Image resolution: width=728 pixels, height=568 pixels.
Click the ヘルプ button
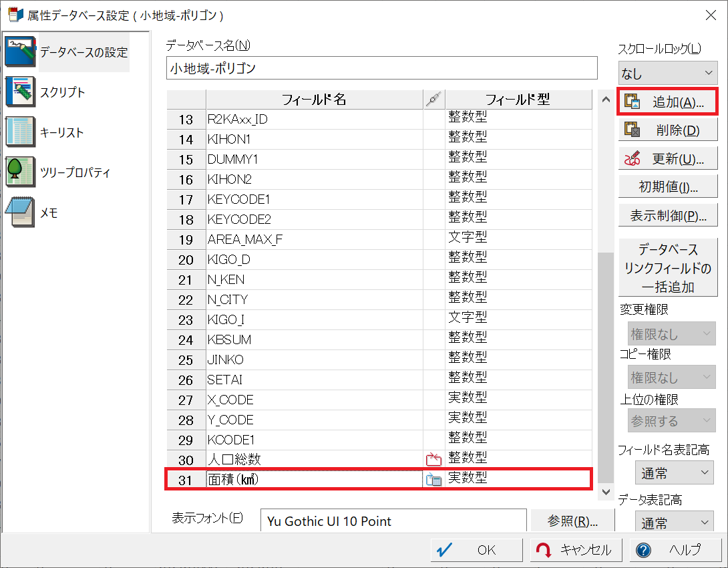tap(675, 550)
